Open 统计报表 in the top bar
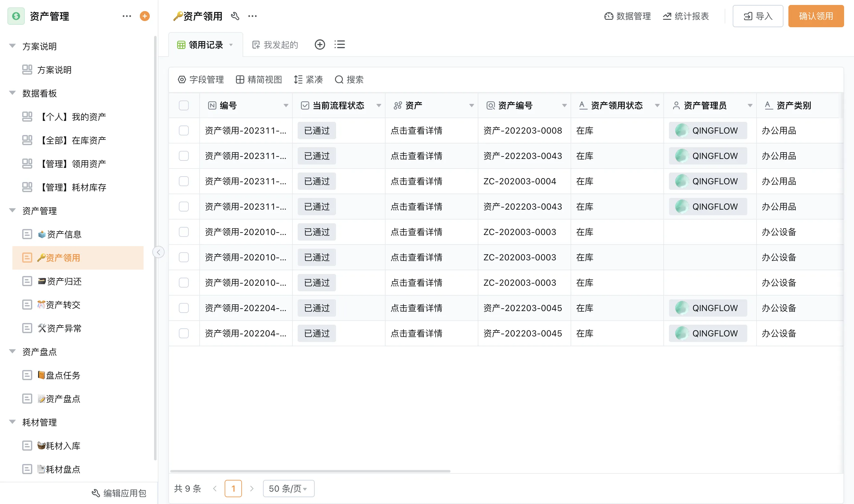Screen dimensions: 854x504 pyautogui.click(x=686, y=16)
